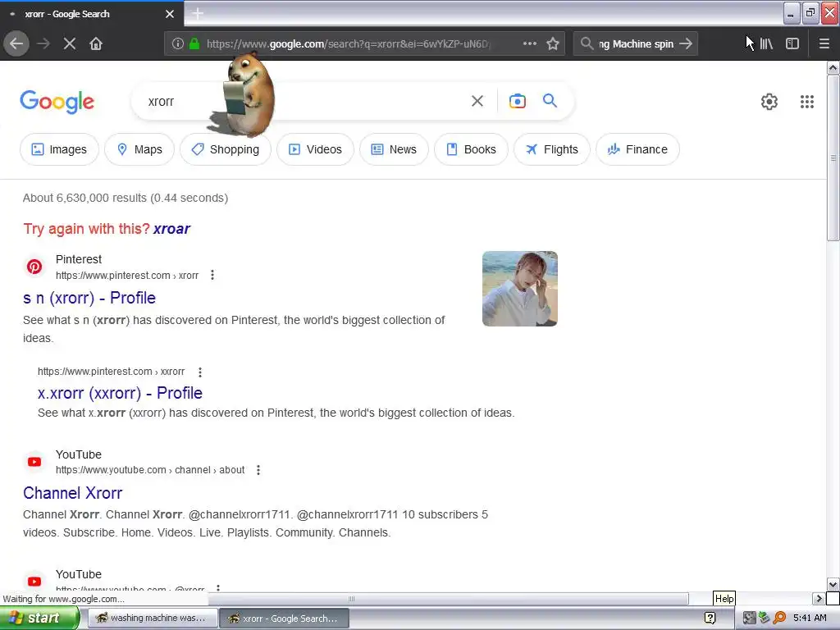Switch to Maps results

coord(139,149)
